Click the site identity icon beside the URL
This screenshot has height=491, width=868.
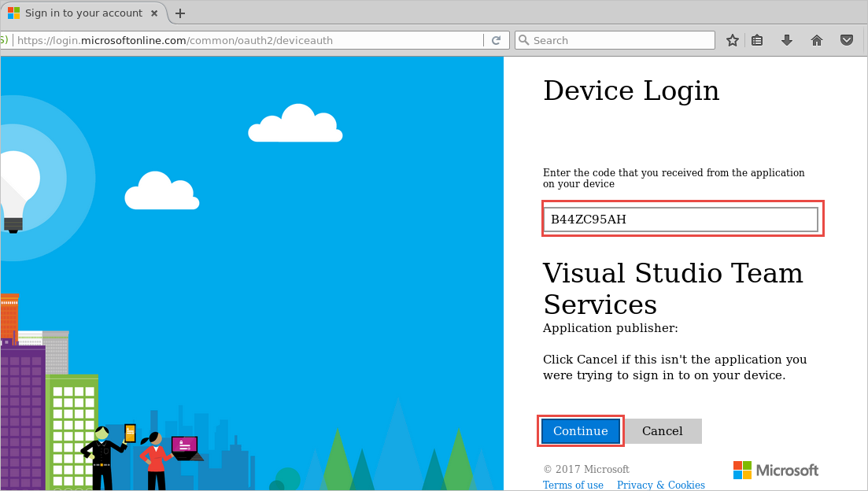click(x=4, y=39)
